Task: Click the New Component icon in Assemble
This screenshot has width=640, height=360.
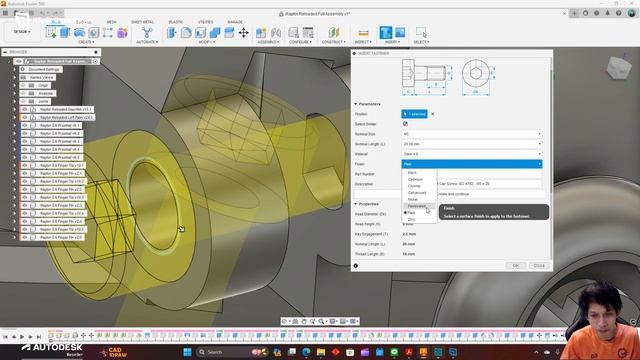Action: (x=261, y=33)
